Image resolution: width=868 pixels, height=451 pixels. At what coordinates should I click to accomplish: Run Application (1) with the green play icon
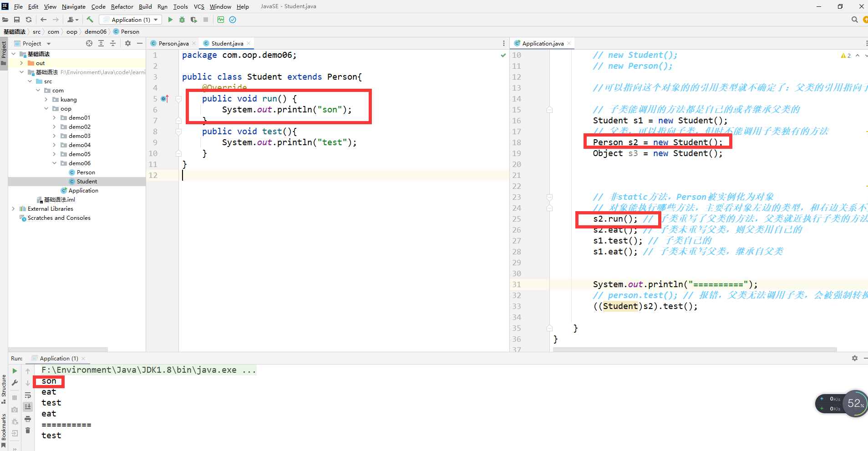coord(170,20)
